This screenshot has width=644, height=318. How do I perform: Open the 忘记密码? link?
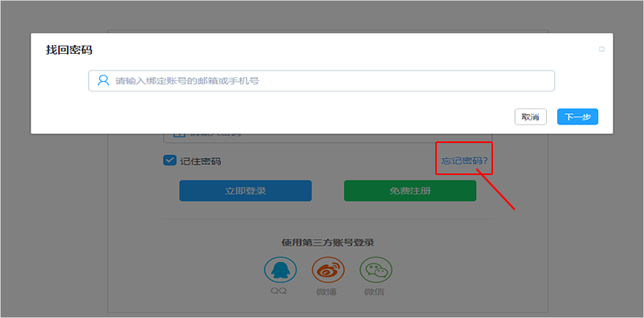[464, 161]
